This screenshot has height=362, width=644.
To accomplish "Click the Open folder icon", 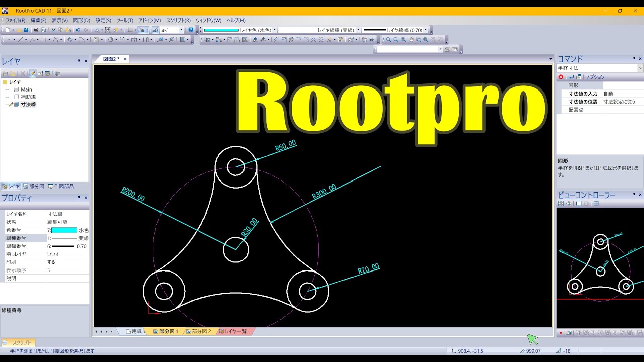I will coord(19,30).
